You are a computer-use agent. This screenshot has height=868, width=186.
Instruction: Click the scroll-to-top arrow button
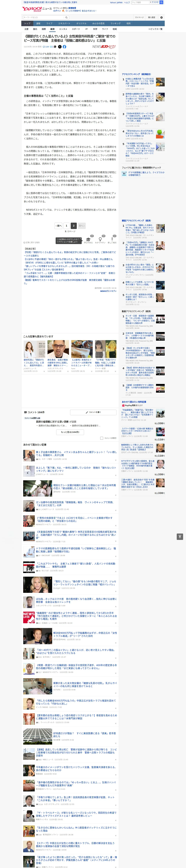[180, 537]
